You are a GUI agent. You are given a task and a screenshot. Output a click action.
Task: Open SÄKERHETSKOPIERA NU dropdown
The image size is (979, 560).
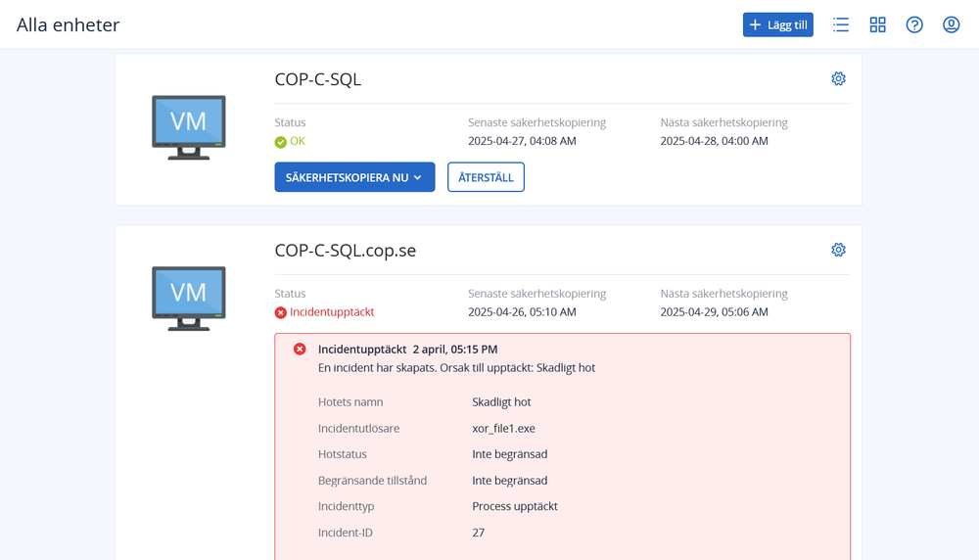(354, 177)
